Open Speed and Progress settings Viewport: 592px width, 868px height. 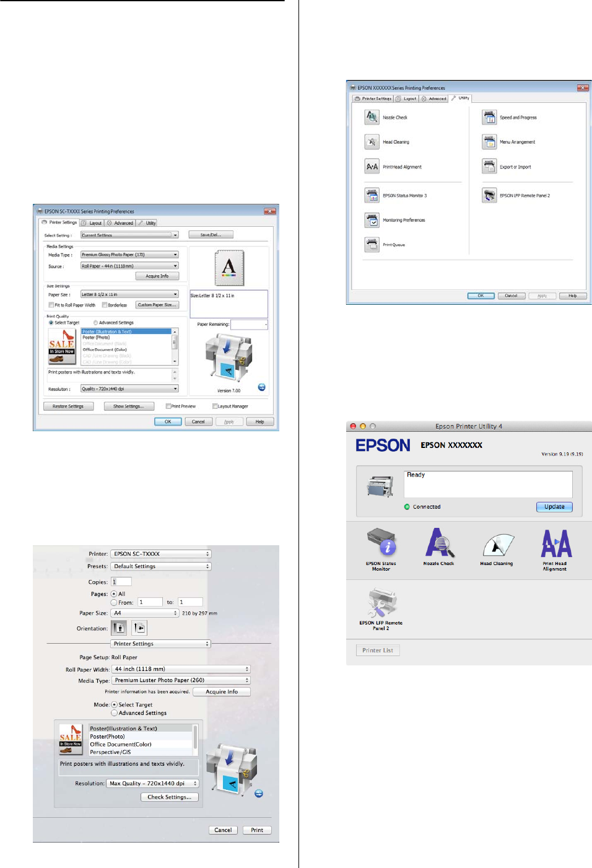pyautogui.click(x=489, y=117)
